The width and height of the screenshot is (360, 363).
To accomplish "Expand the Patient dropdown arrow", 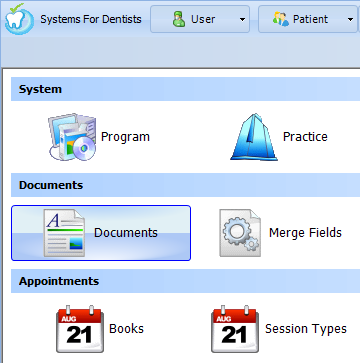I will pos(350,20).
